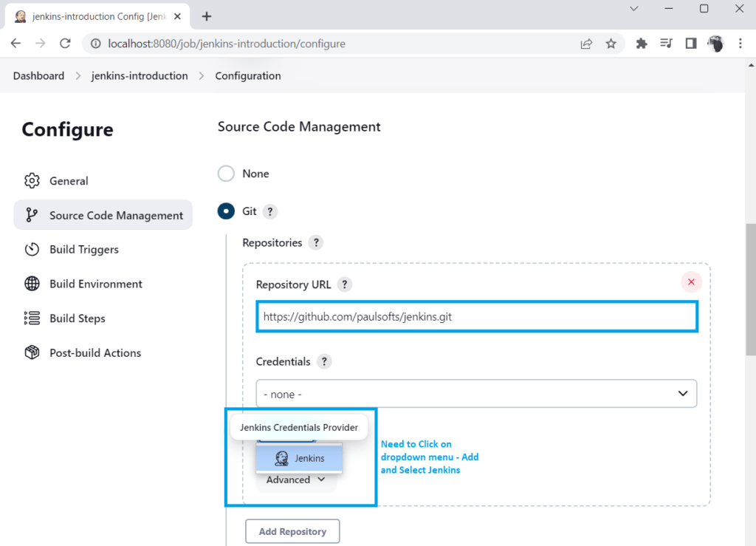Open the Git help question mark icon
756x546 pixels.
[x=270, y=211]
